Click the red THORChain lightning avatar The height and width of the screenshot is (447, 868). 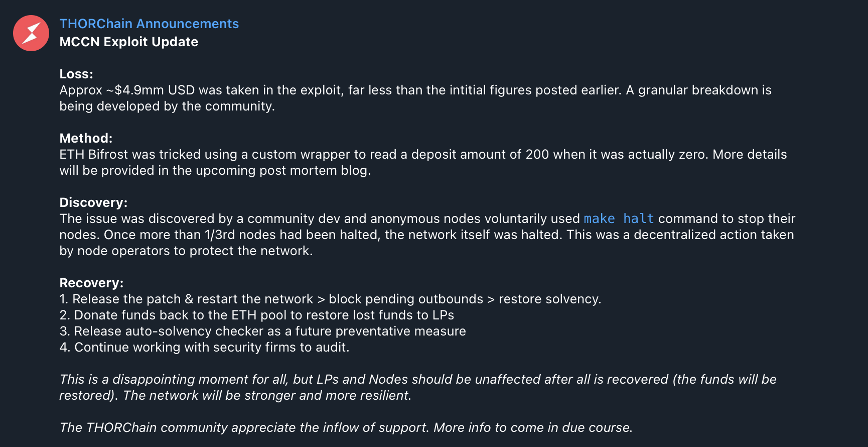31,33
